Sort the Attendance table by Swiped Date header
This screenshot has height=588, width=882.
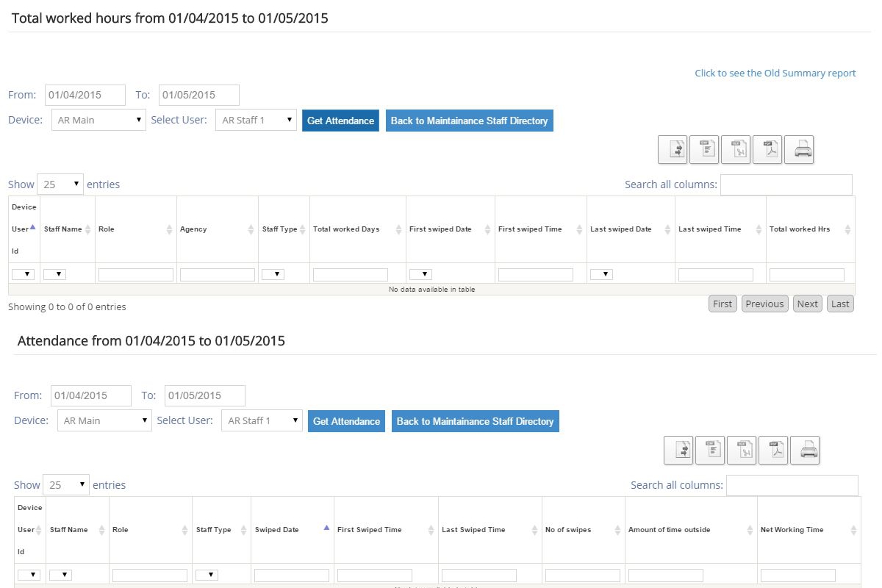coord(292,530)
